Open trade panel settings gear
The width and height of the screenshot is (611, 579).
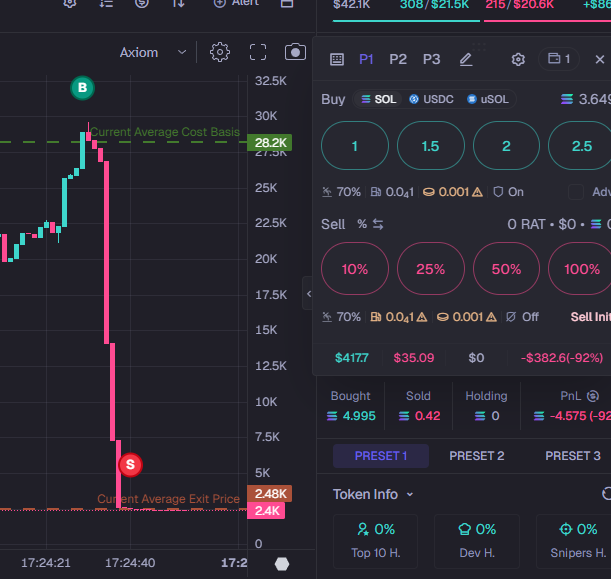(518, 60)
